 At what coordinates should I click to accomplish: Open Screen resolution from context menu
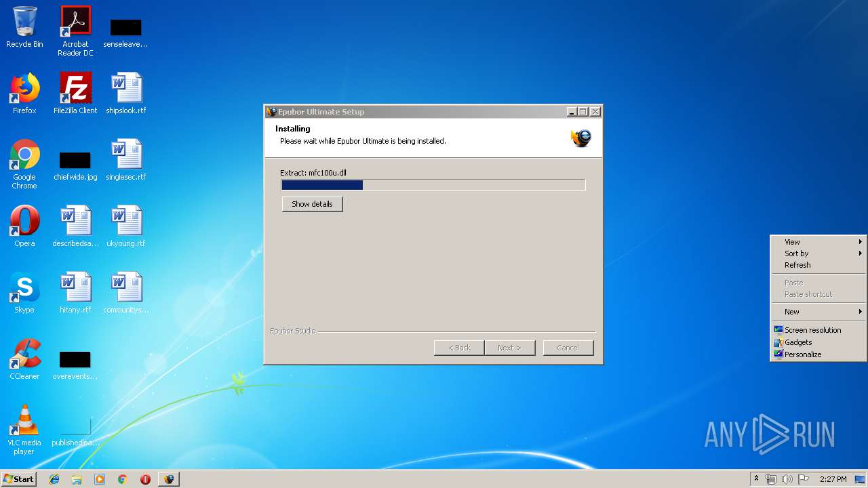click(x=819, y=330)
